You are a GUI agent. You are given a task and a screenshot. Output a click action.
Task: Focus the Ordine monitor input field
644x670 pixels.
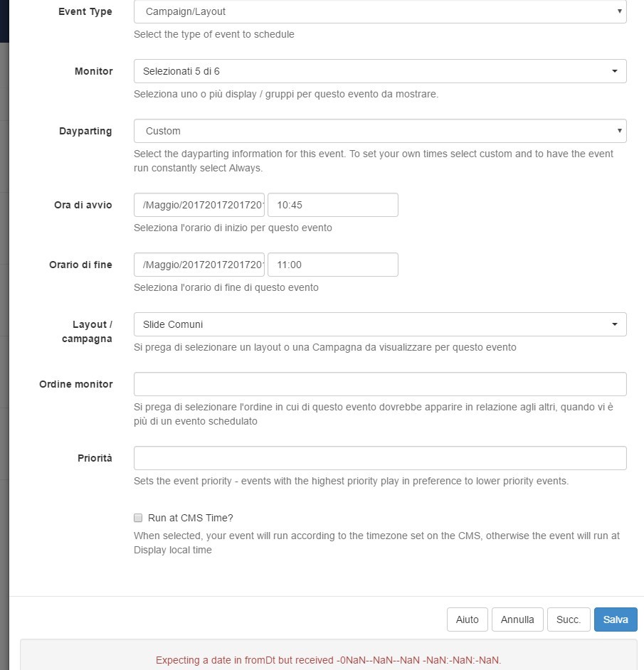coord(380,384)
